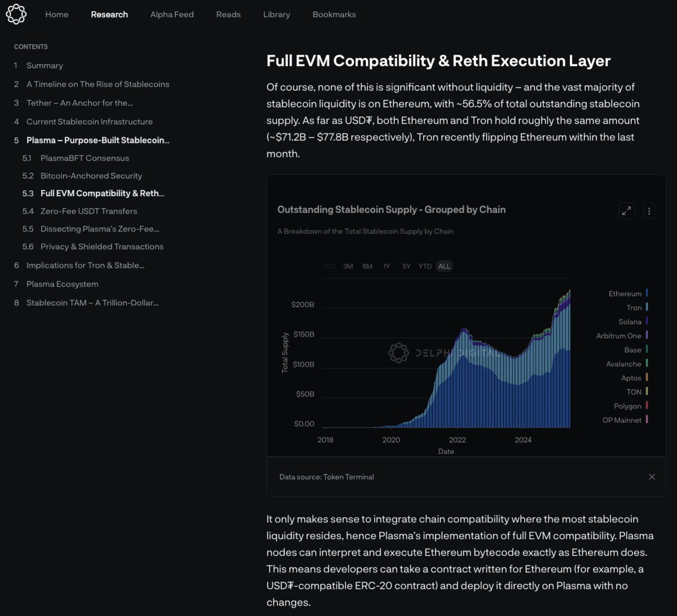Toggle the Ethereum series in legend
677x616 pixels.
click(628, 293)
